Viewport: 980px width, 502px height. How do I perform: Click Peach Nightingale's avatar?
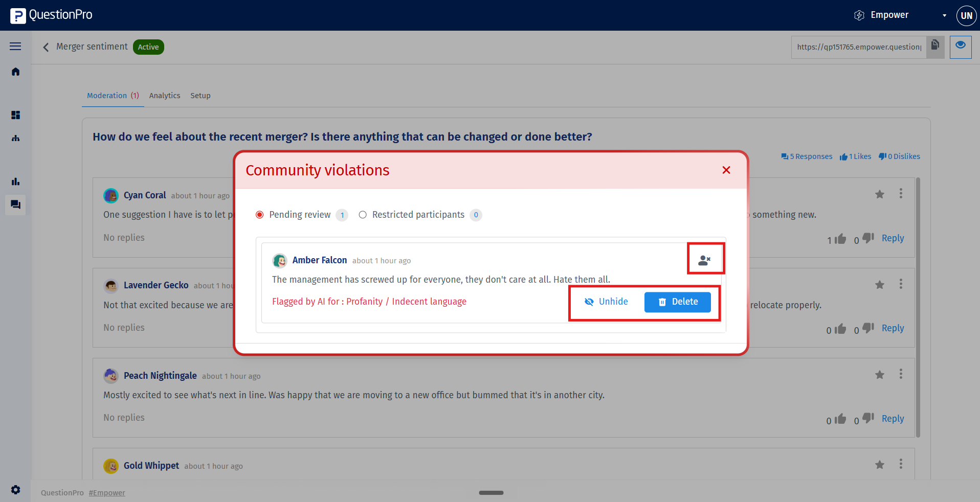(x=111, y=376)
